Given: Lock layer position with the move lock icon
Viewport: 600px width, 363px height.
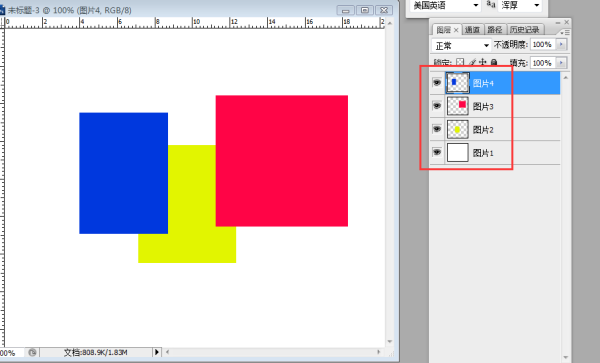Looking at the screenshot, I should pos(483,62).
